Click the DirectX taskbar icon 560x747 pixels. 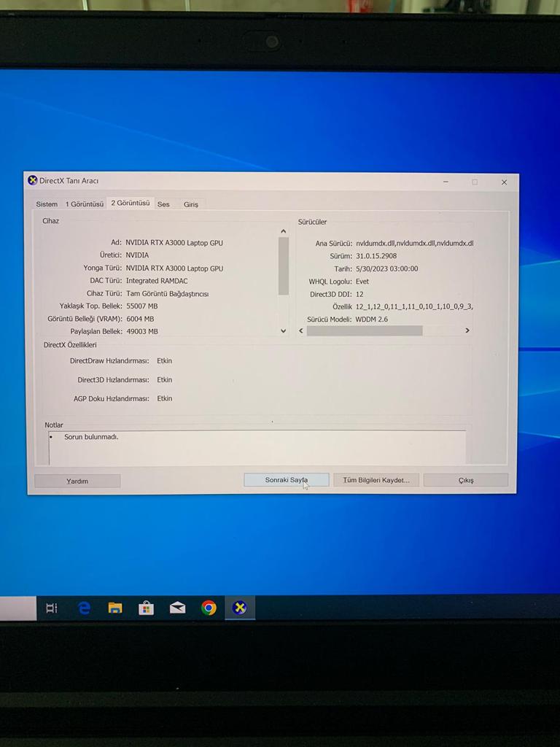240,608
